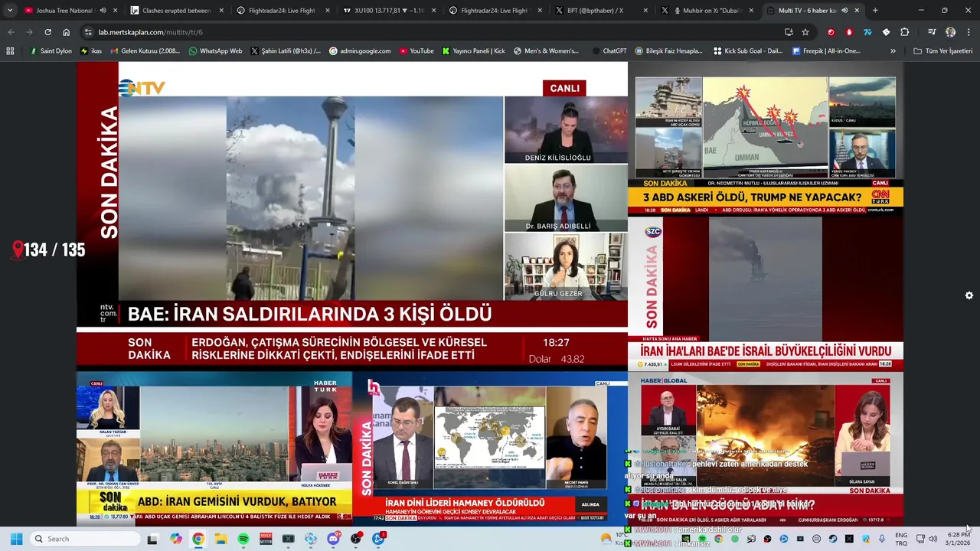Viewport: 980px width, 551px height.
Task: Open Google Chrome from the taskbar
Action: pyautogui.click(x=198, y=539)
